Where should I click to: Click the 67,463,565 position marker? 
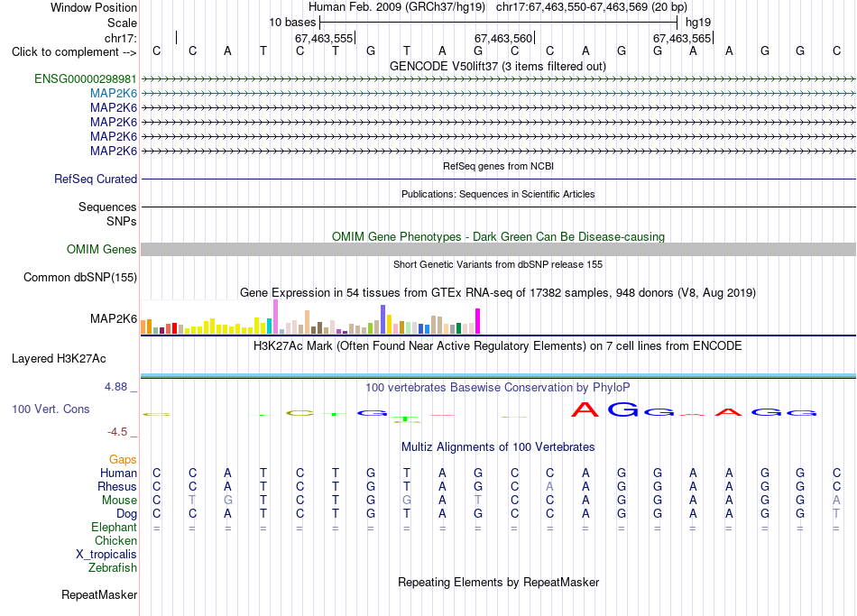point(682,38)
